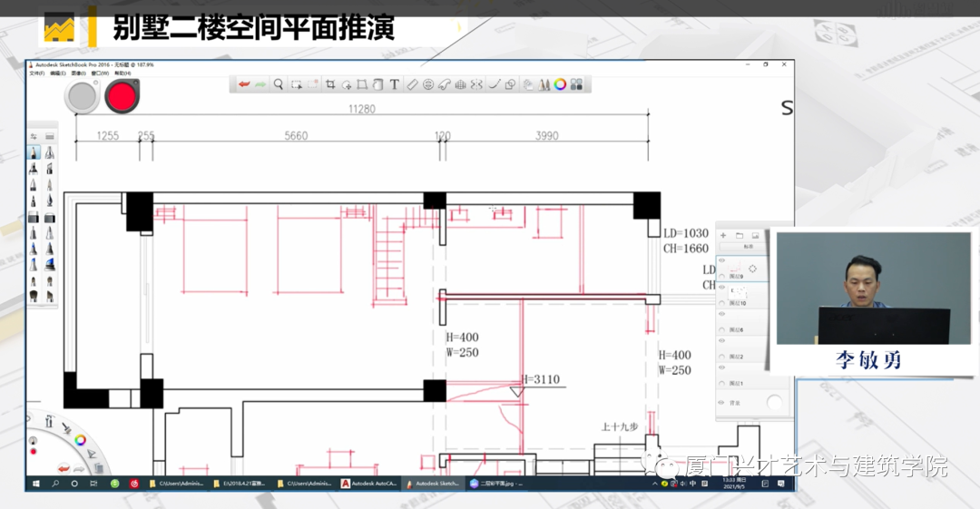Image resolution: width=980 pixels, height=509 pixels.
Task: Click the red Undo arrow in toolbar
Action: pyautogui.click(x=244, y=84)
